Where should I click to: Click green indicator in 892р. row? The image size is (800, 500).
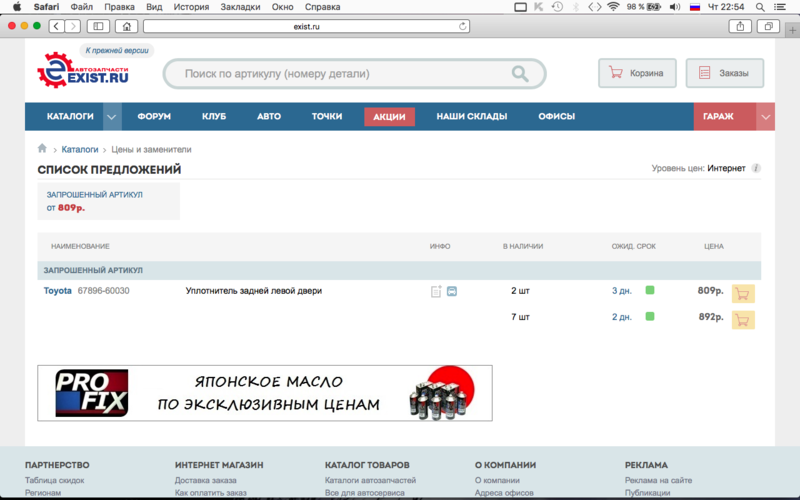coord(649,316)
